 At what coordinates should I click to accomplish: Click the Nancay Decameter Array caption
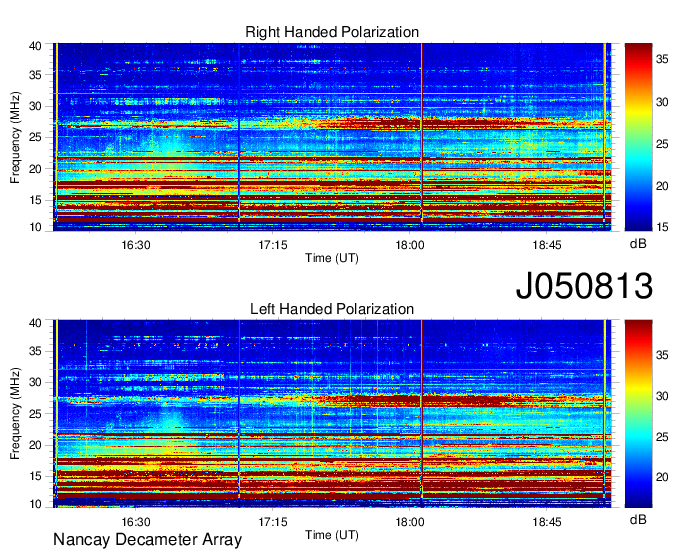pyautogui.click(x=147, y=540)
